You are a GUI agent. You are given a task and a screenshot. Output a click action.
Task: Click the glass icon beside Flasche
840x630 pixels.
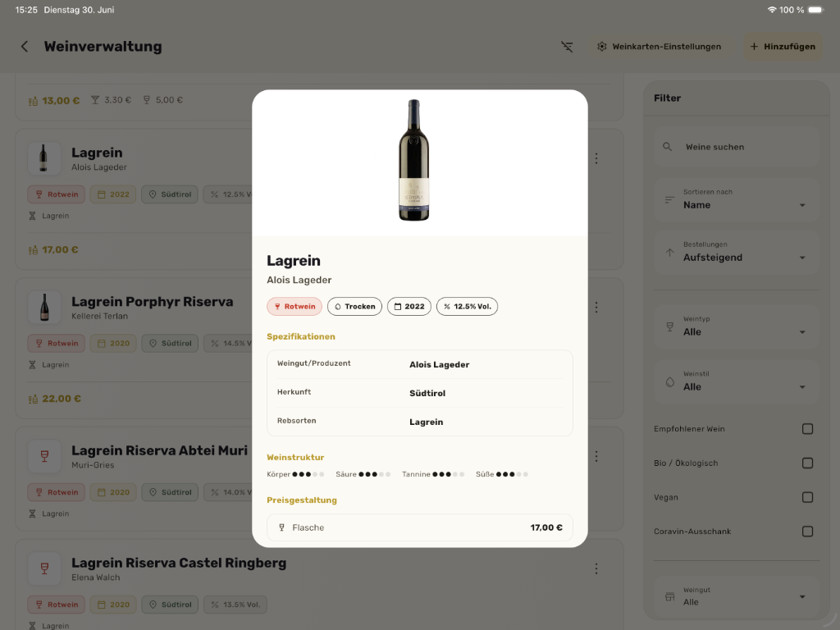tap(282, 527)
